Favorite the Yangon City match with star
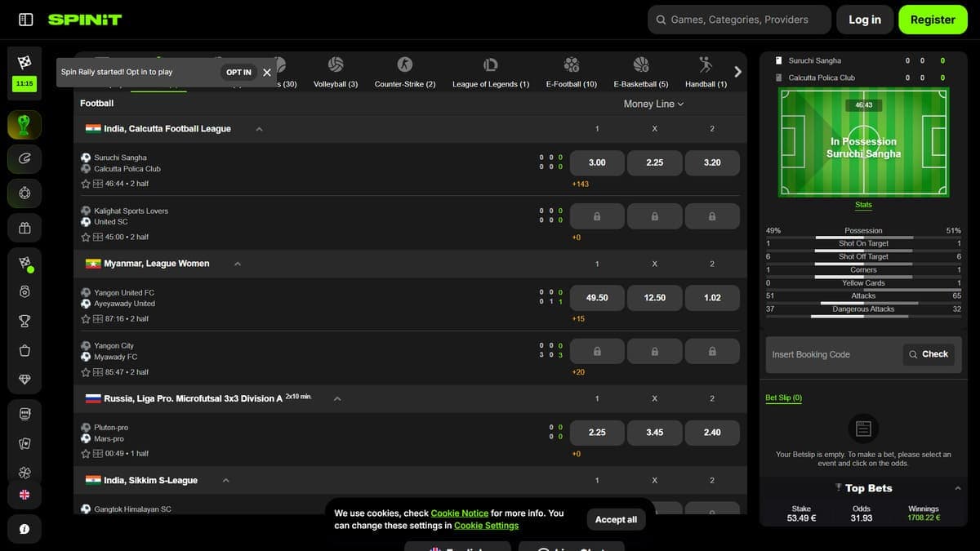The height and width of the screenshot is (551, 980). click(x=86, y=372)
